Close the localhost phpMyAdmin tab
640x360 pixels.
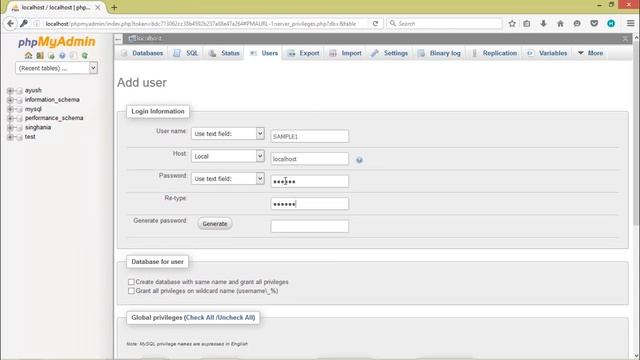click(98, 7)
